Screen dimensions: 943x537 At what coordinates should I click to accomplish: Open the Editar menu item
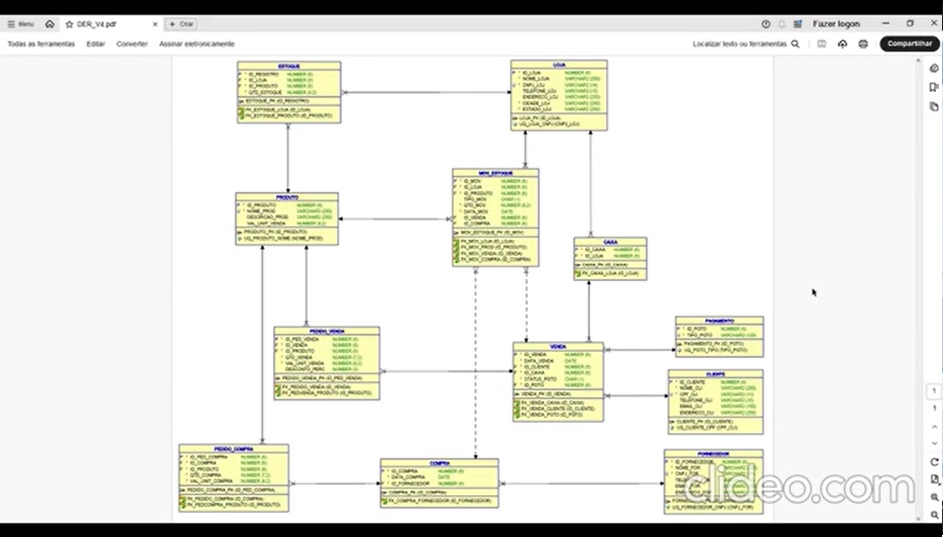pyautogui.click(x=95, y=44)
